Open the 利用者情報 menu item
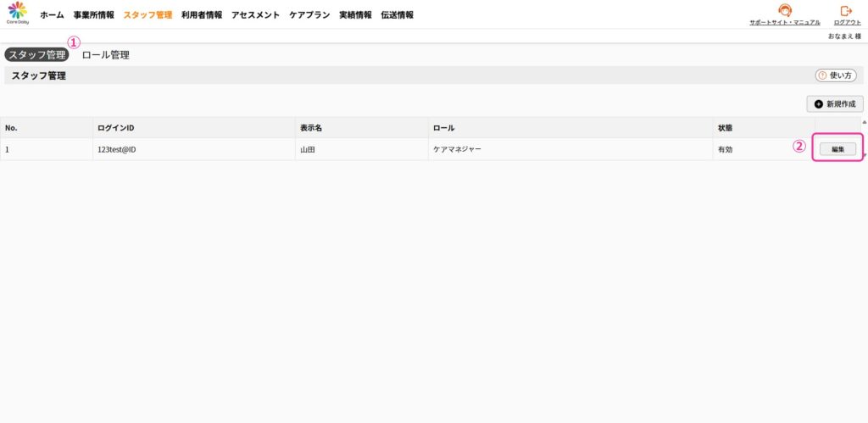 (x=202, y=15)
